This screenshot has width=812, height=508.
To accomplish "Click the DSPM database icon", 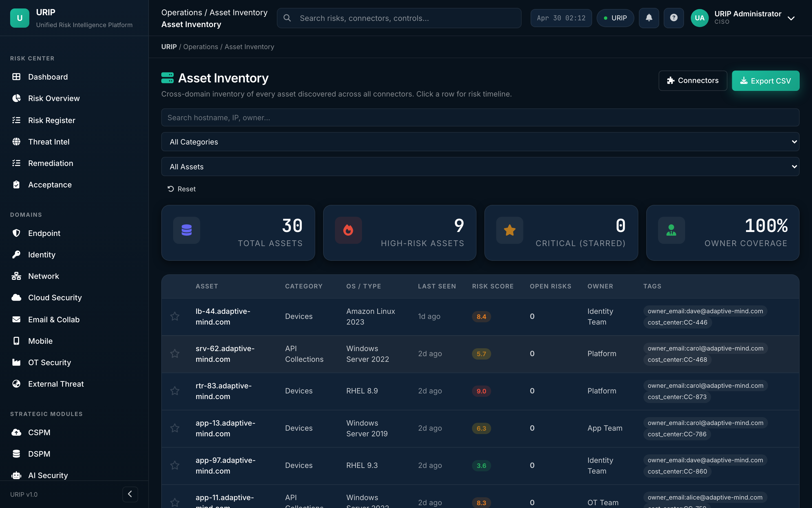I will (16, 454).
